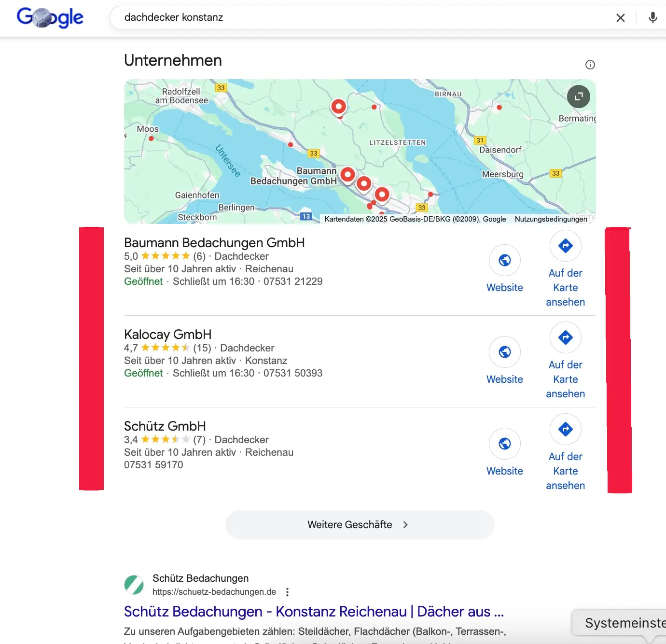Click the Google logo
Viewport: 666px width, 644px height.
50,18
